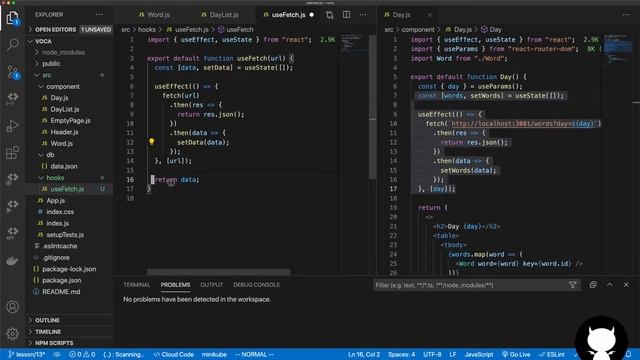This screenshot has height=360, width=640.
Task: Open the Search view in activity bar
Action: pyautogui.click(x=13, y=44)
